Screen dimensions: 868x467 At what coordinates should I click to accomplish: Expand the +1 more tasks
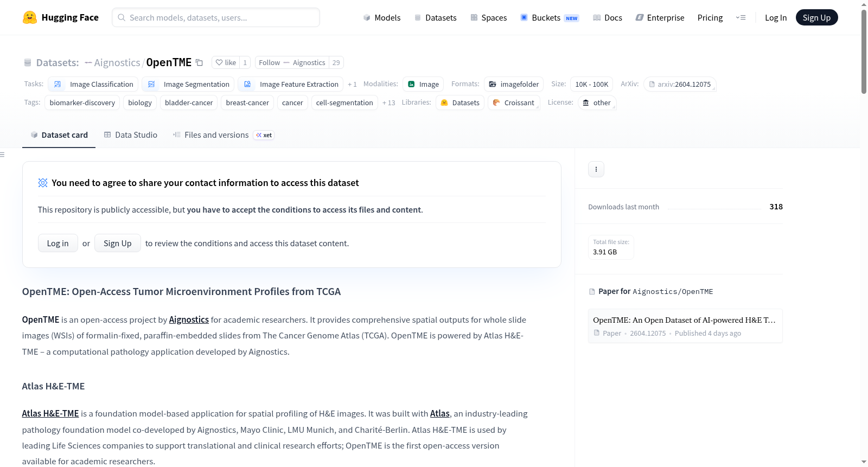352,84
